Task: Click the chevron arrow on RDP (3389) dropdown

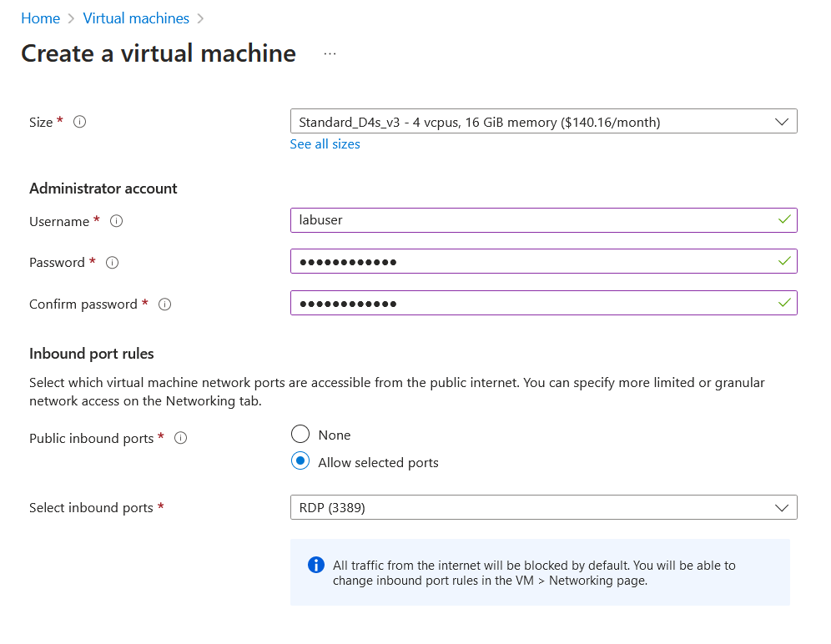Action: coord(782,507)
